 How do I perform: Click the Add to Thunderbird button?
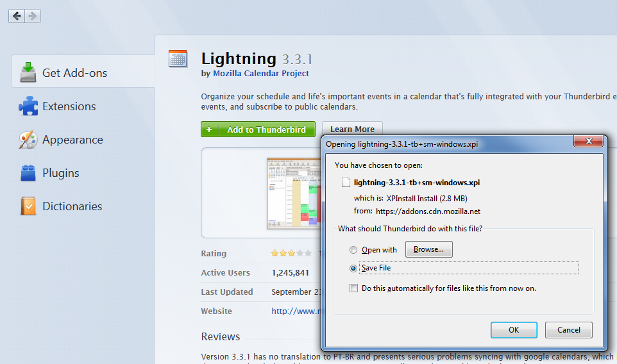tap(258, 129)
